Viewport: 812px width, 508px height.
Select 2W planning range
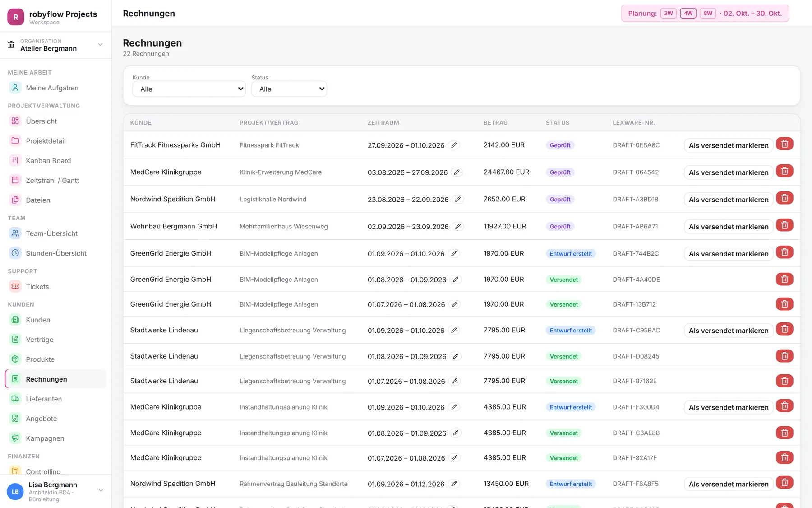click(669, 14)
